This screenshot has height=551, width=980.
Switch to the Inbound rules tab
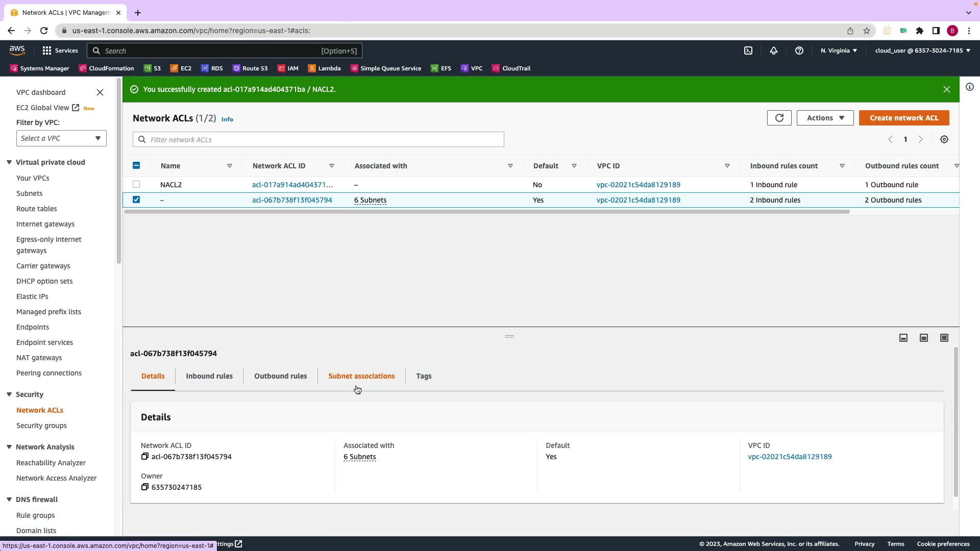209,376
